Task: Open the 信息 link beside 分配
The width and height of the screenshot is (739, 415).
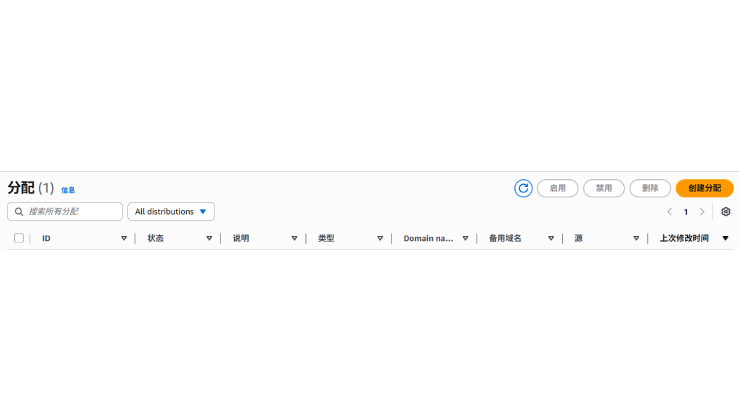Action: pos(68,190)
